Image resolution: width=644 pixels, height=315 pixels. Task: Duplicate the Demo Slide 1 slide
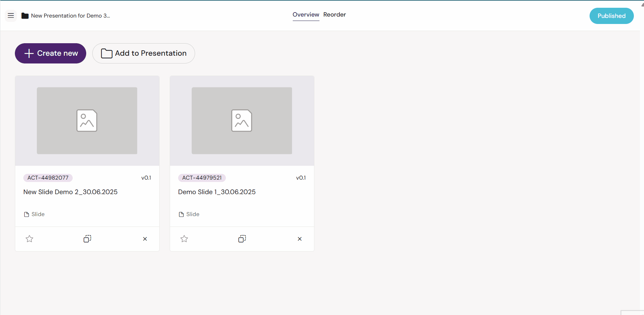coord(242,239)
